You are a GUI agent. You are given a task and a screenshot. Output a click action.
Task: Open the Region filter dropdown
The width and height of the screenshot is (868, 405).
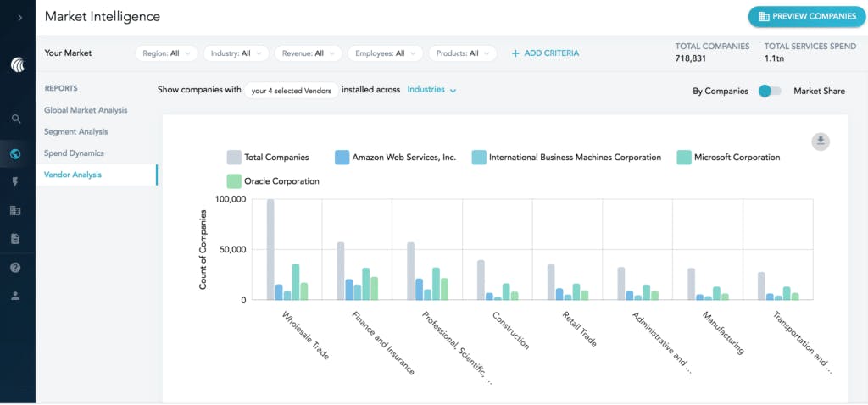point(166,53)
